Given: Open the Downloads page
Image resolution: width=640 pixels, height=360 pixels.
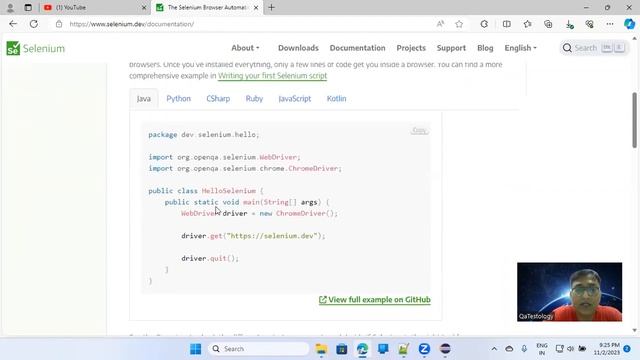Looking at the screenshot, I should (298, 48).
